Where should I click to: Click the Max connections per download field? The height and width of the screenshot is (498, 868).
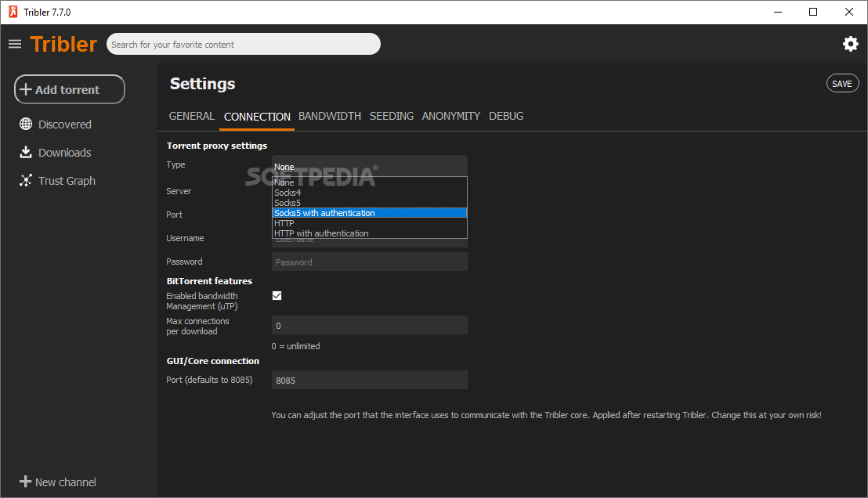tap(369, 326)
